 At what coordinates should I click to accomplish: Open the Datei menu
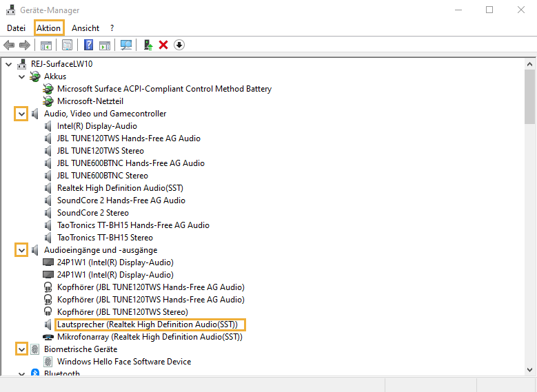pyautogui.click(x=16, y=28)
